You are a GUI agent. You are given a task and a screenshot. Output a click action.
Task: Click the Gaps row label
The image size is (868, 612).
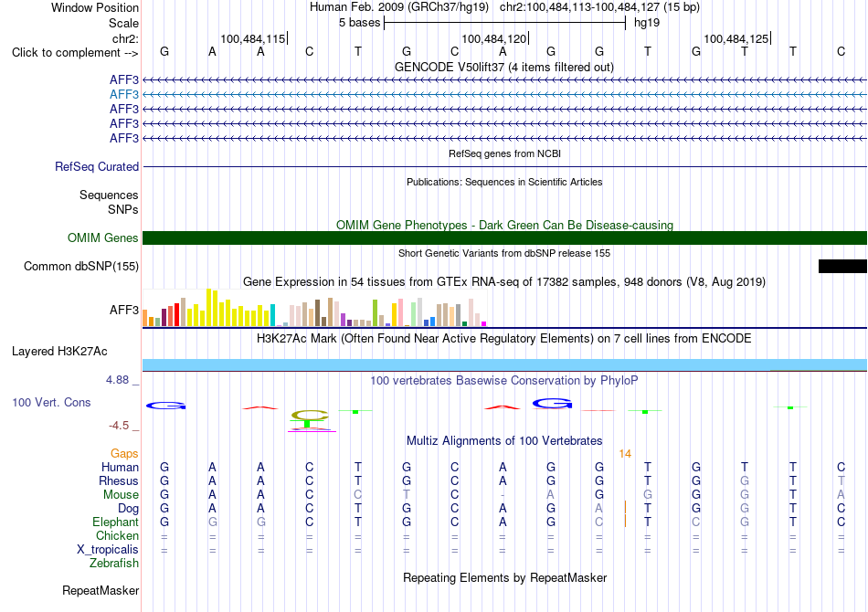coord(124,454)
